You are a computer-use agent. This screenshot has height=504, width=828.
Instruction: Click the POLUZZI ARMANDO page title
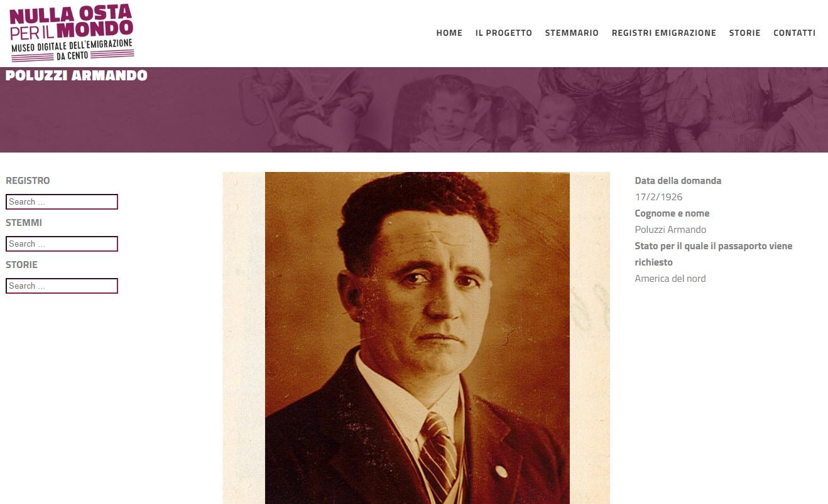tap(77, 75)
